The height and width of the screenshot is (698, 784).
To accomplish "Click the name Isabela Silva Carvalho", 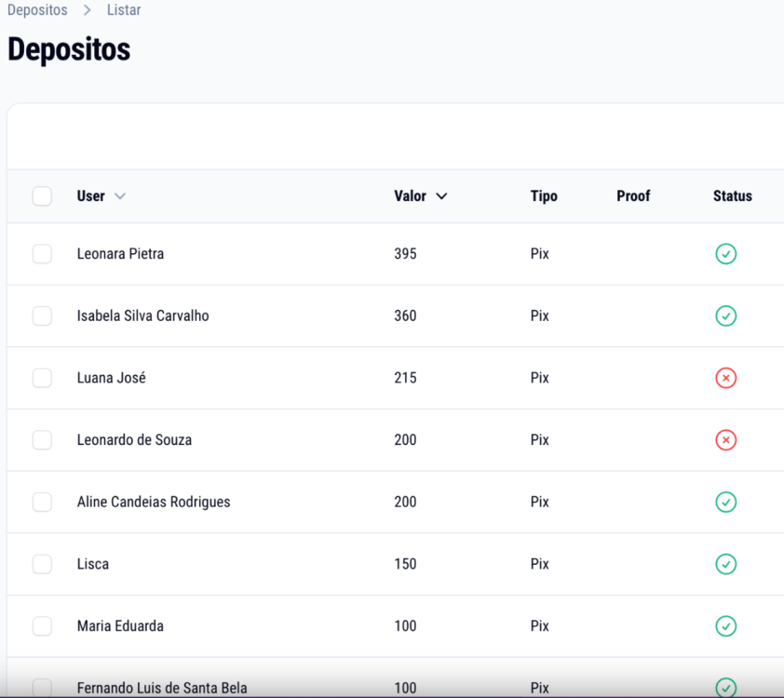I will pyautogui.click(x=143, y=315).
